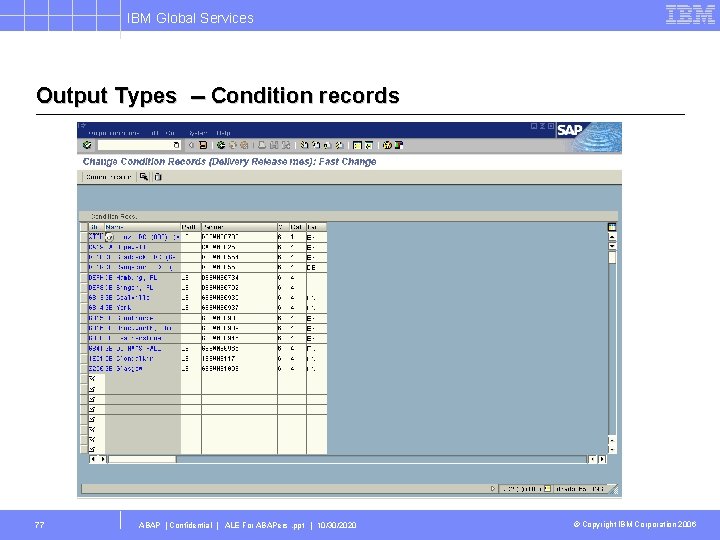Click the horizontal scroll right arrow at table end

pos(602,459)
